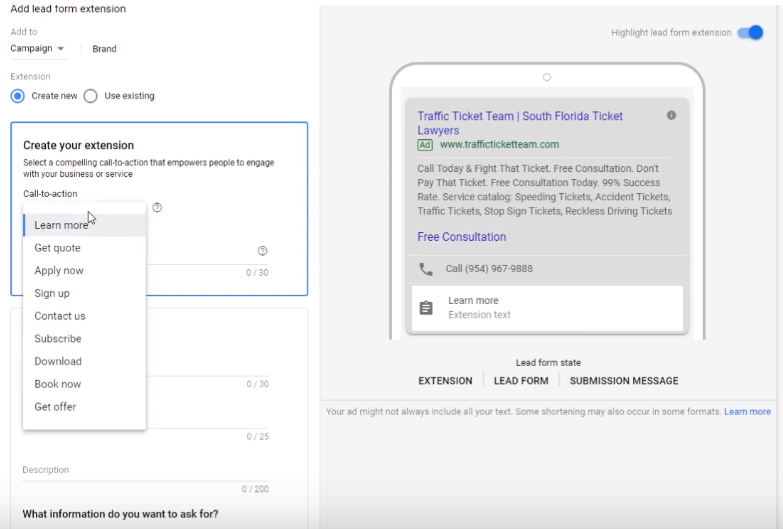Open the Campaign dropdown under Add to
783x529 pixels.
[x=37, y=48]
